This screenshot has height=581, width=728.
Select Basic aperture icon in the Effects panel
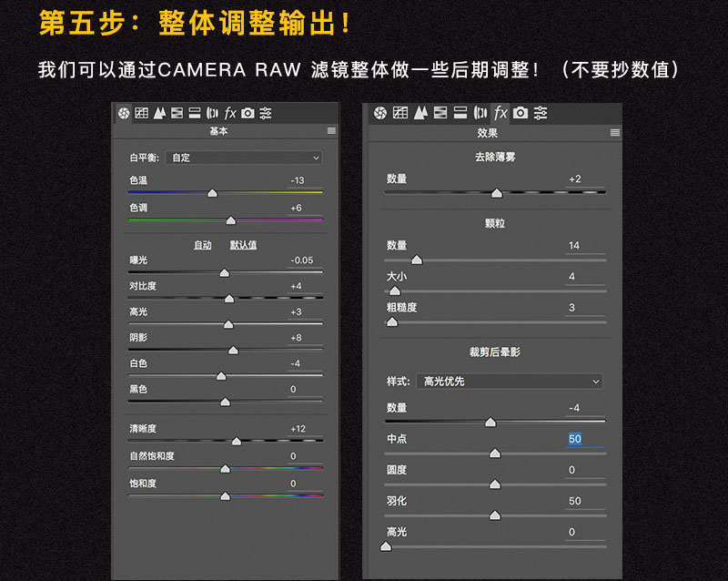pos(380,113)
